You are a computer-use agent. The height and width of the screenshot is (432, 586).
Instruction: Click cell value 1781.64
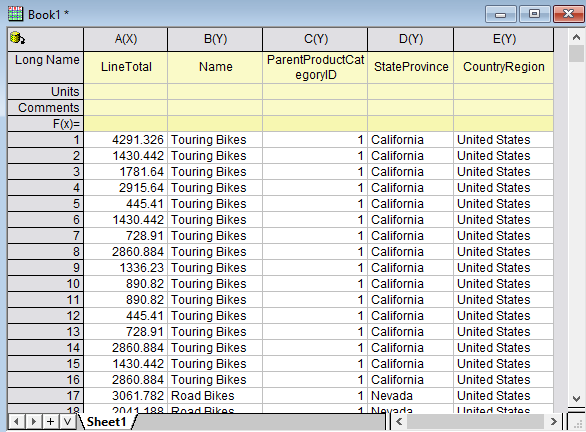[126, 172]
